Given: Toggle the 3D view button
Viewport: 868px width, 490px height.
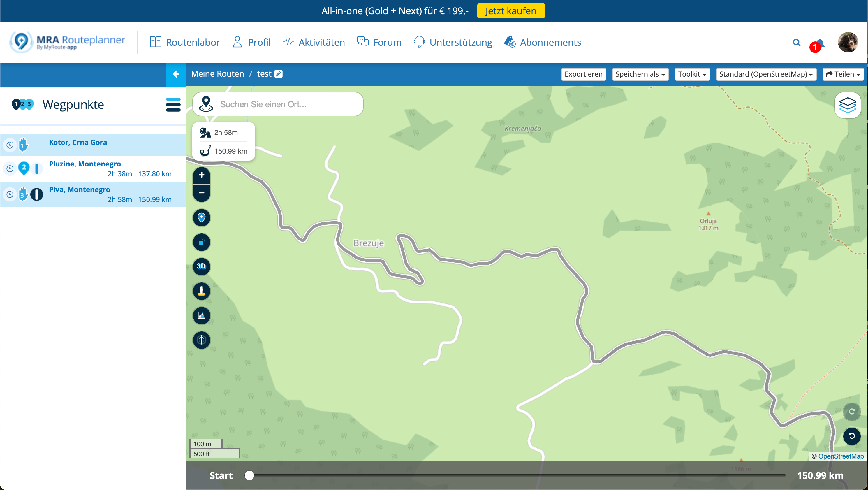Looking at the screenshot, I should [x=202, y=266].
